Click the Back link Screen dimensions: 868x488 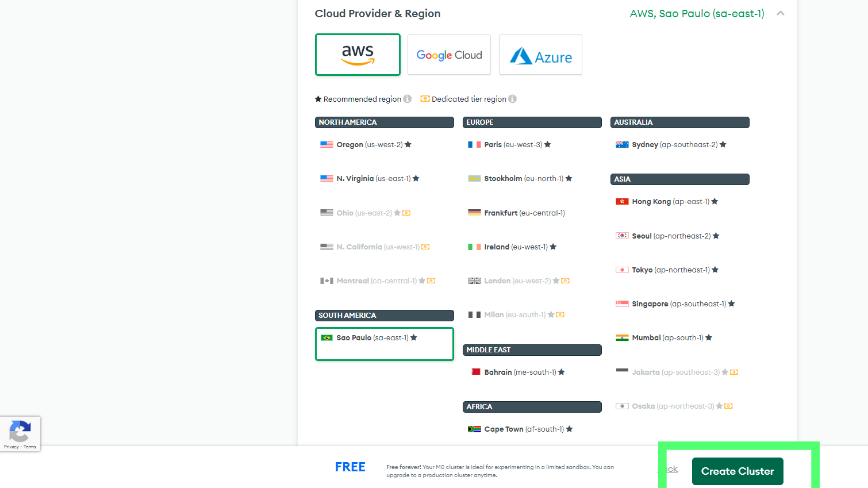(668, 469)
